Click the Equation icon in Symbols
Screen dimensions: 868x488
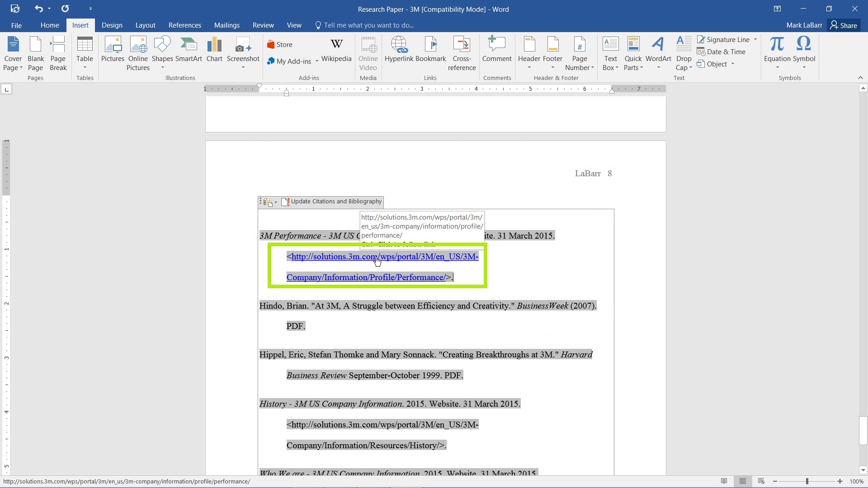coord(777,50)
